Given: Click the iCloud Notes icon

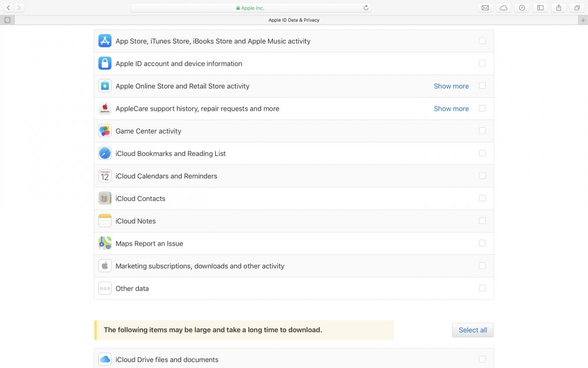Looking at the screenshot, I should (105, 221).
